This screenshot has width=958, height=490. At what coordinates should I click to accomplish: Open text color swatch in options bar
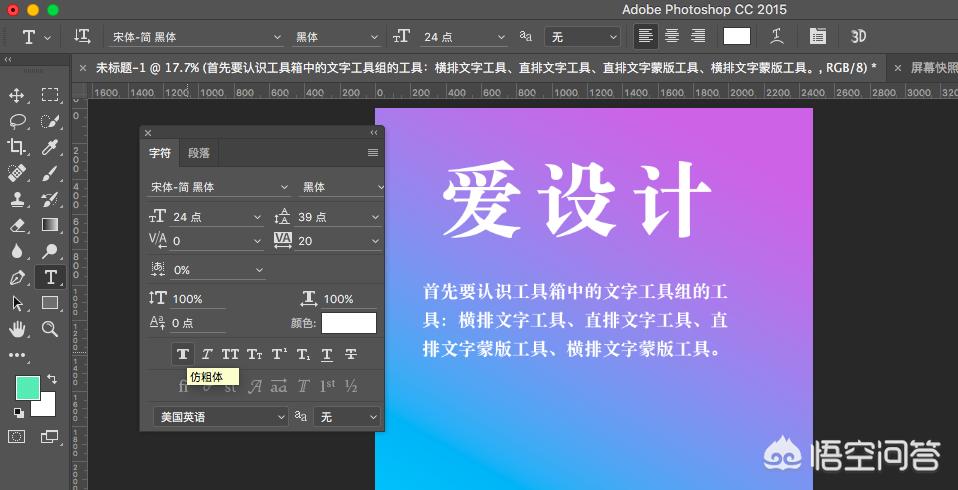737,36
